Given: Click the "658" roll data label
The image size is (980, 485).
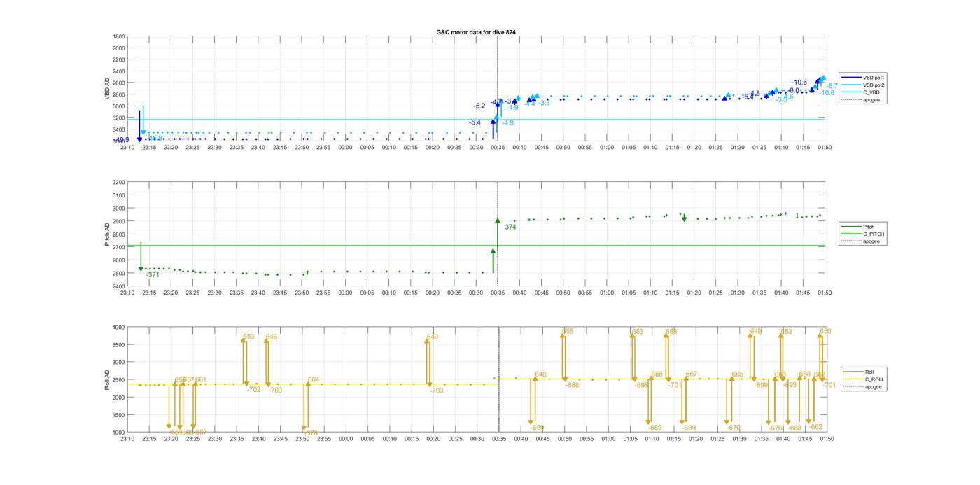Looking at the screenshot, I should [x=671, y=332].
